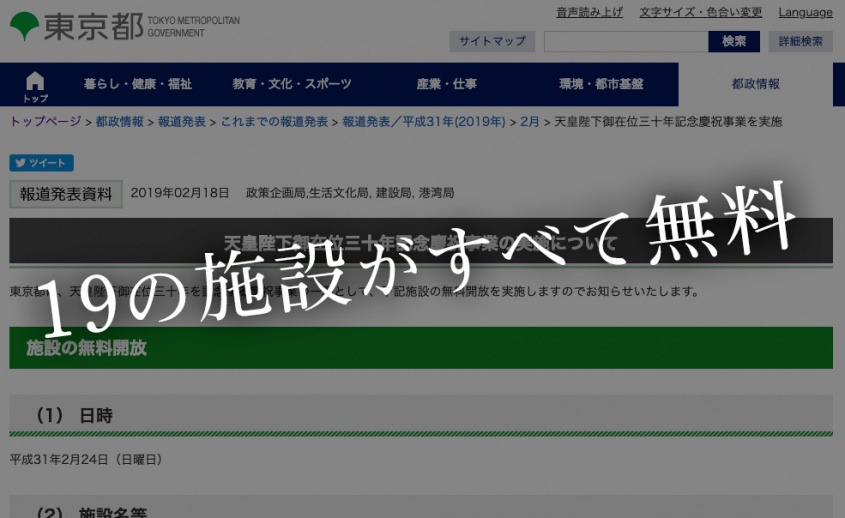This screenshot has width=845, height=518.
Task: Open 文字サイズ・色合い変更 settings link
Action: (701, 12)
